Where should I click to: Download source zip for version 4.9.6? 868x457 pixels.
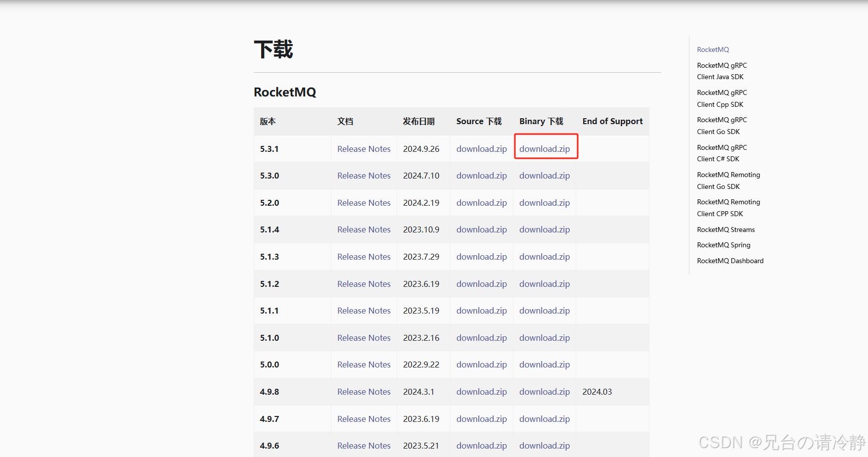point(482,446)
